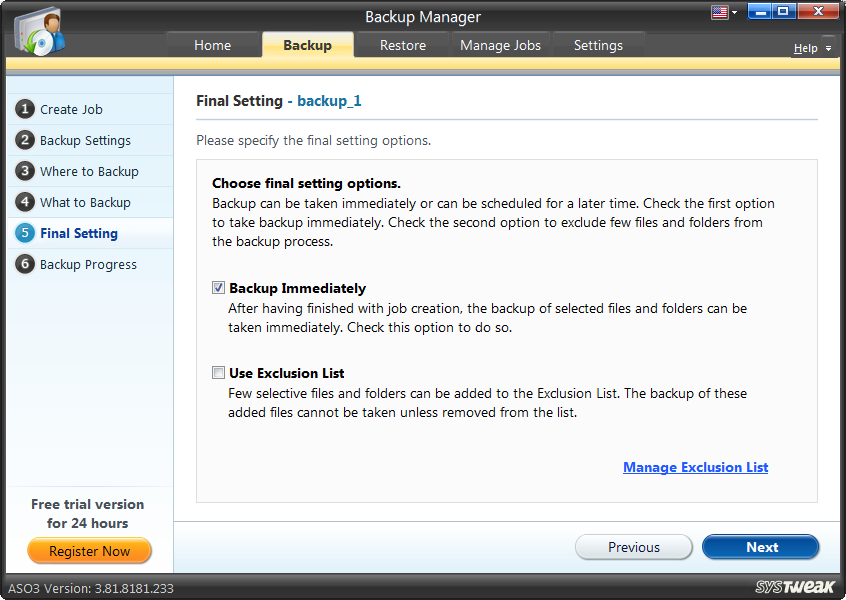This screenshot has width=846, height=600.
Task: Open the Manage Exclusion List link
Action: pos(695,467)
